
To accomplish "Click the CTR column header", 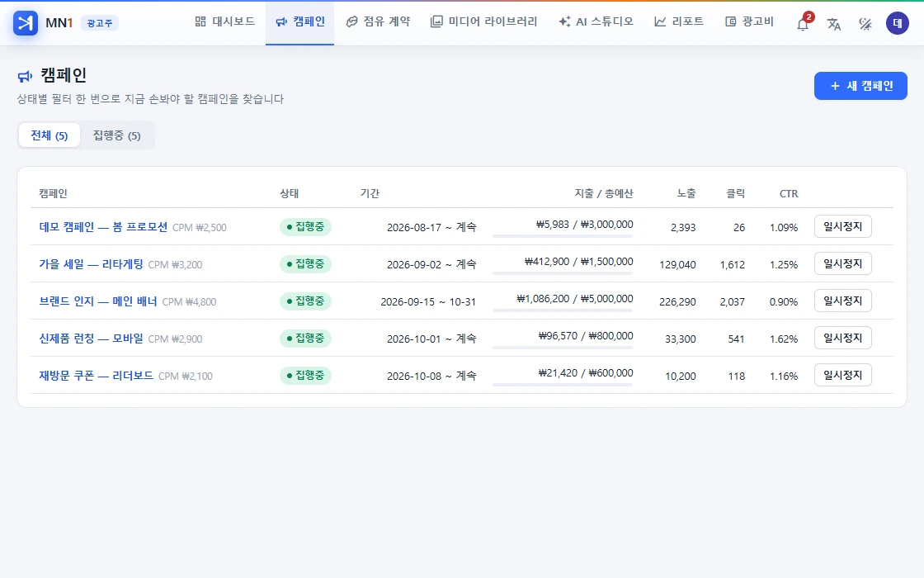I will tap(789, 193).
